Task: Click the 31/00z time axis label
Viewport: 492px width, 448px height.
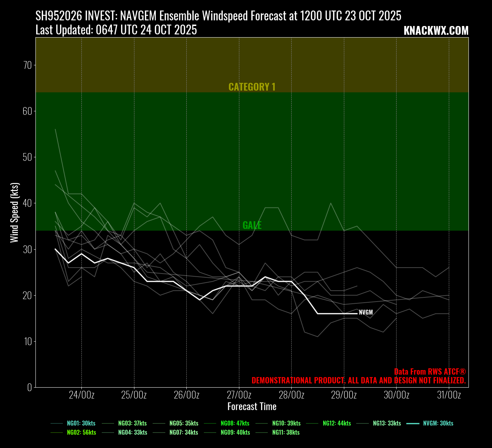Action: [x=449, y=395]
